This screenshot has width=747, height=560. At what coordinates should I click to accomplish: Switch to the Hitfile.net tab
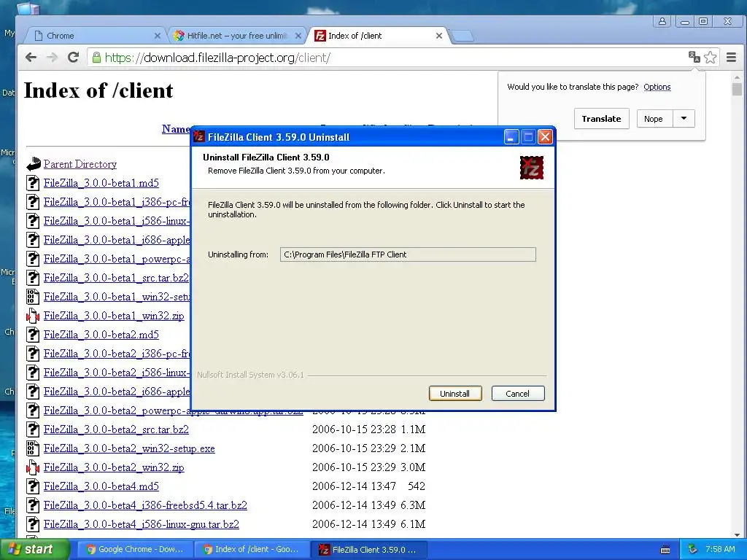click(x=237, y=36)
